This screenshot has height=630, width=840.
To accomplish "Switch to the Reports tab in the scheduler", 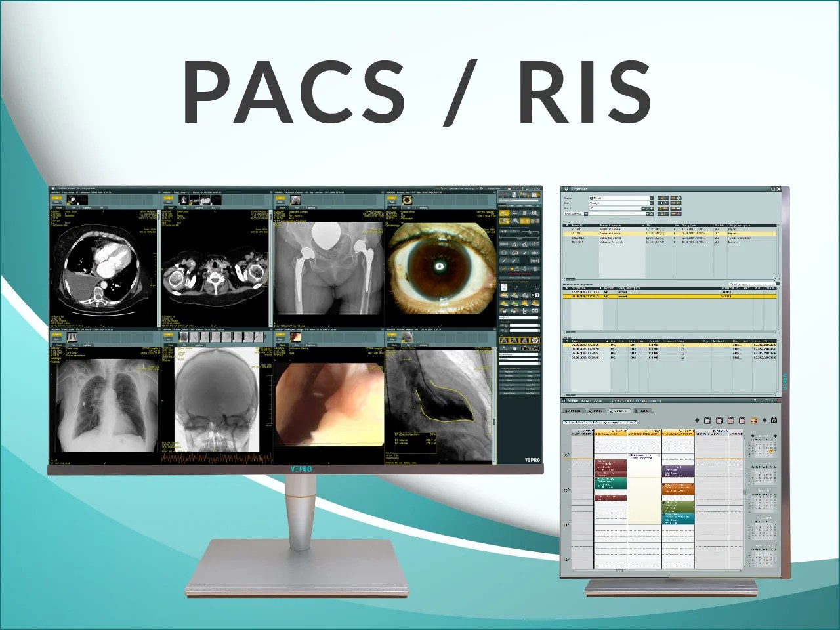I will click(x=642, y=411).
